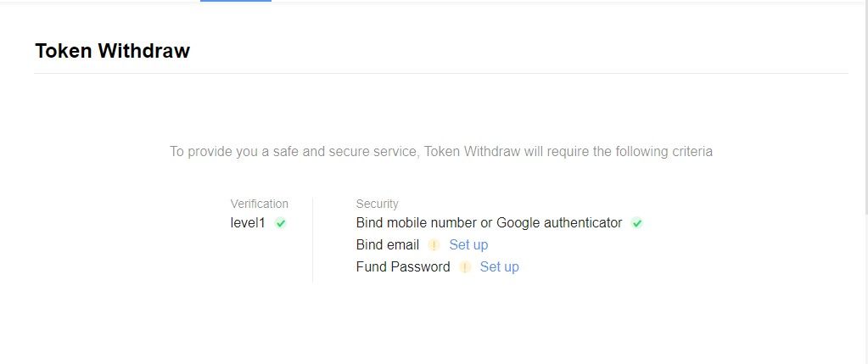Click the Token Withdraw page heading
The height and width of the screenshot is (364, 868).
(112, 50)
